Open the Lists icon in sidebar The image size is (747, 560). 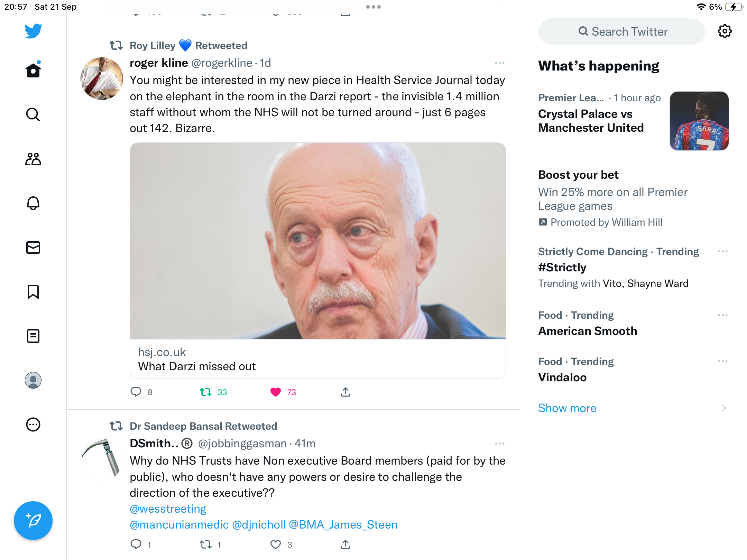coord(33,336)
